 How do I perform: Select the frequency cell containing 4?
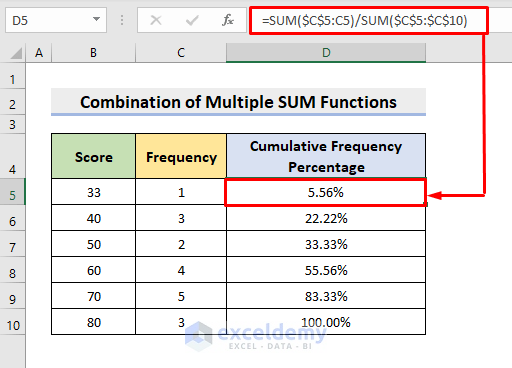181,270
